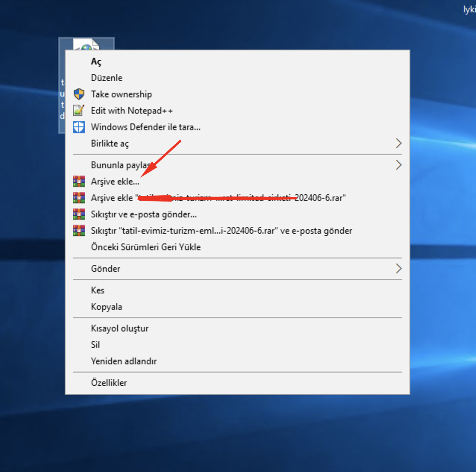The width and height of the screenshot is (476, 472).
Task: Expand the "Bununla paylaş" submenu arrow
Action: pyautogui.click(x=398, y=165)
